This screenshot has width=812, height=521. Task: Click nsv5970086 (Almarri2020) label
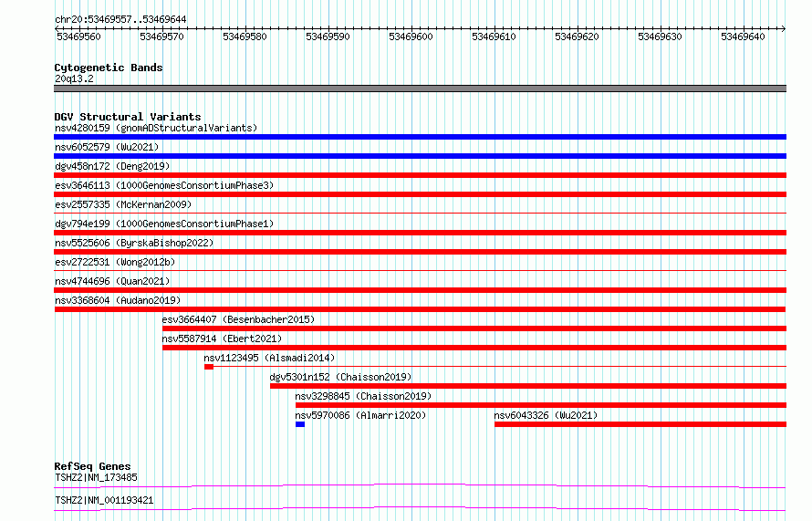pos(360,415)
